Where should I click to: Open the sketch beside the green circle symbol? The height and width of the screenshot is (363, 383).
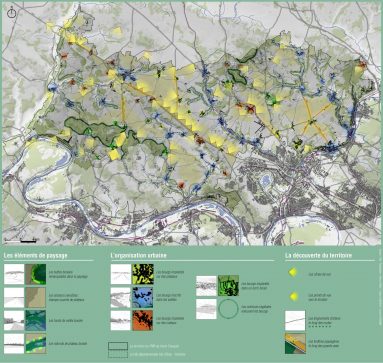[x=206, y=309]
